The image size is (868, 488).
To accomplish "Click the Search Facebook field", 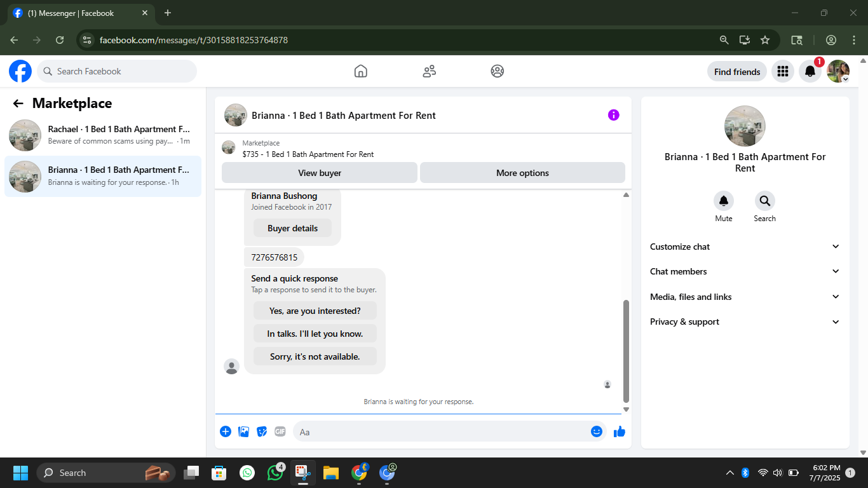I will [117, 71].
